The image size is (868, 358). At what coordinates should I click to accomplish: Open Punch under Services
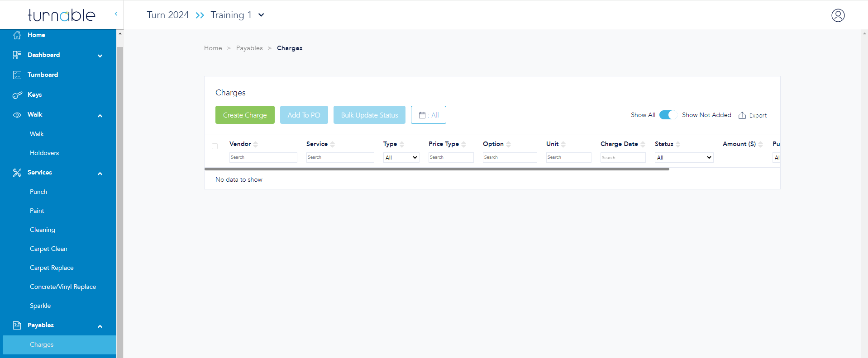pyautogui.click(x=38, y=192)
